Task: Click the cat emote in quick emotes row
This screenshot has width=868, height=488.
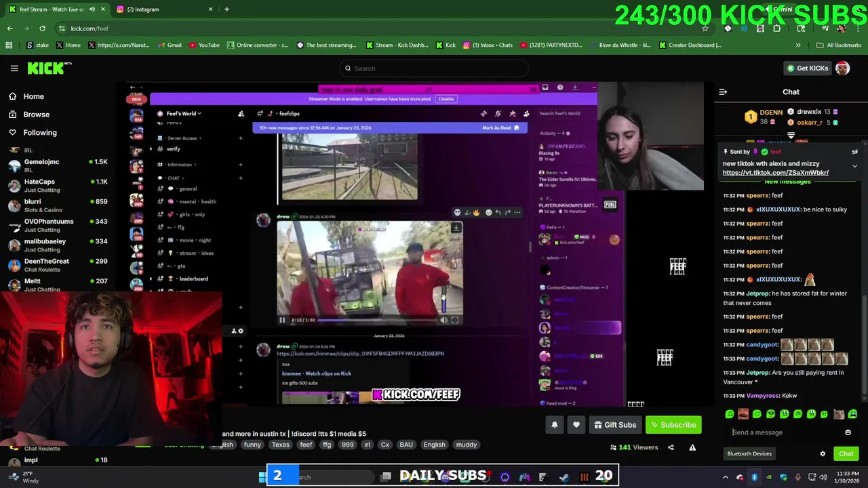Action: 839,414
